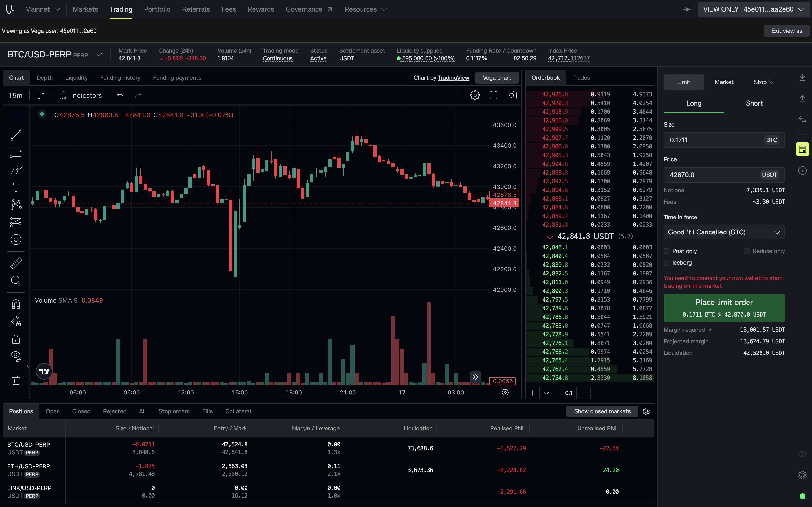Toggle hide all drawings eye icon
The image size is (812, 507).
click(16, 355)
